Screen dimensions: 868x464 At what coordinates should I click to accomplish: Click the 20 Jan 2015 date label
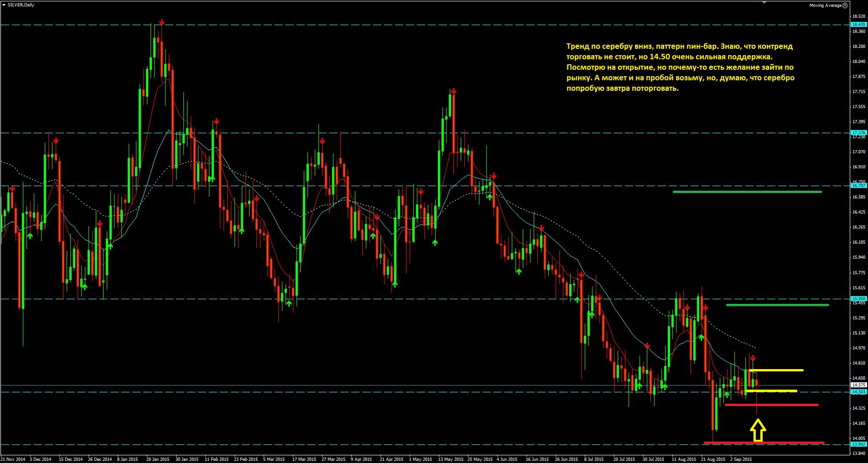[x=158, y=459]
